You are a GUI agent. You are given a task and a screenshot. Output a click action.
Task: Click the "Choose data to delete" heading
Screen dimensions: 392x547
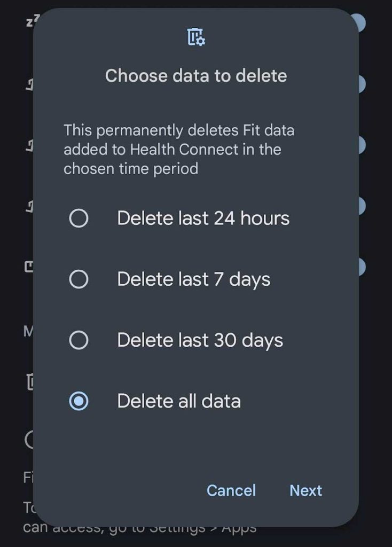tap(196, 76)
